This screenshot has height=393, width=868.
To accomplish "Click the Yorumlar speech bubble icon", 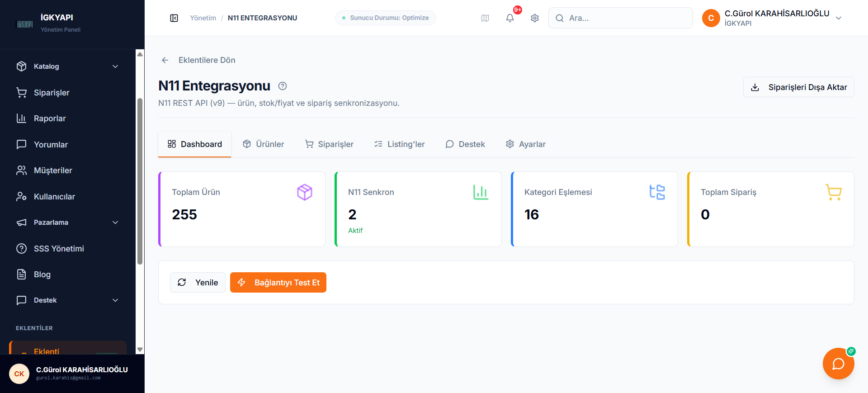I will [x=21, y=145].
